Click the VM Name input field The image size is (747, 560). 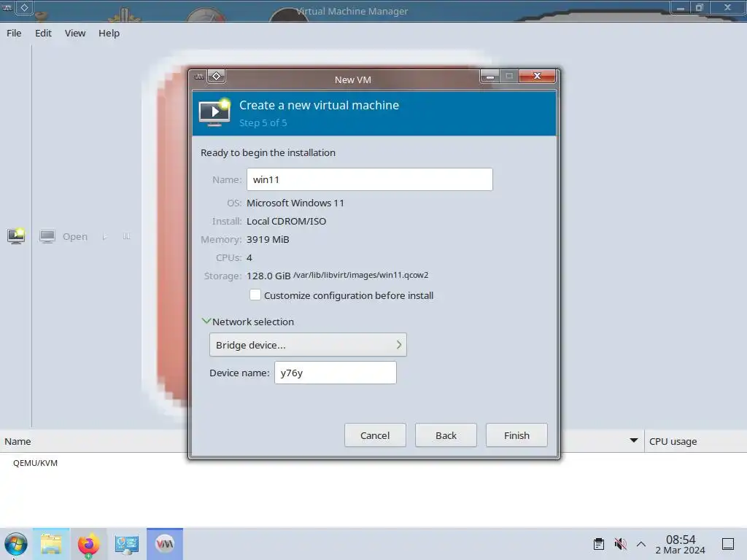click(370, 179)
